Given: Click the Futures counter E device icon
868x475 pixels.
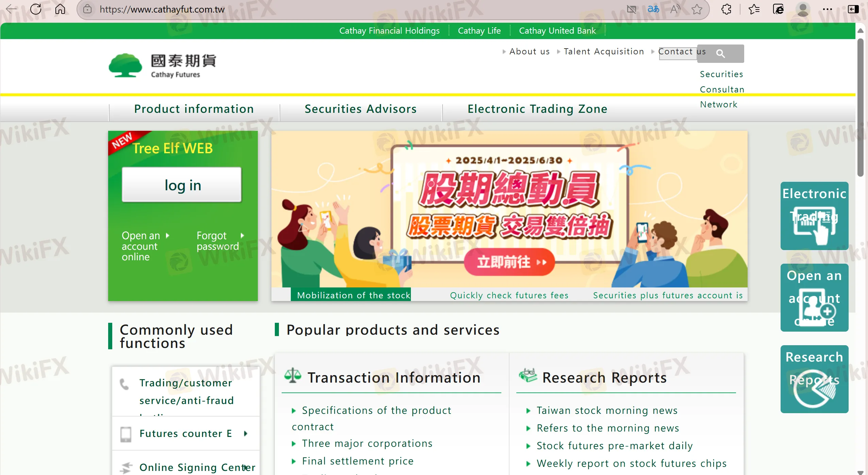Looking at the screenshot, I should coord(126,434).
